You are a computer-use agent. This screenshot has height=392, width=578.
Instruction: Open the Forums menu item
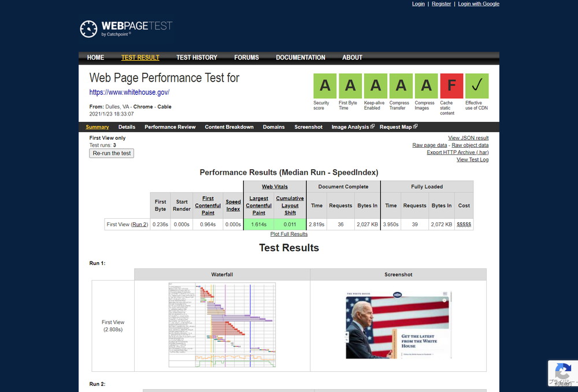[x=246, y=57]
